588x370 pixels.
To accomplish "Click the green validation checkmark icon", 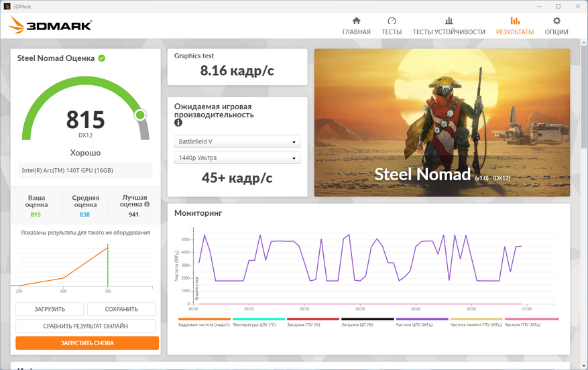I will tap(102, 58).
